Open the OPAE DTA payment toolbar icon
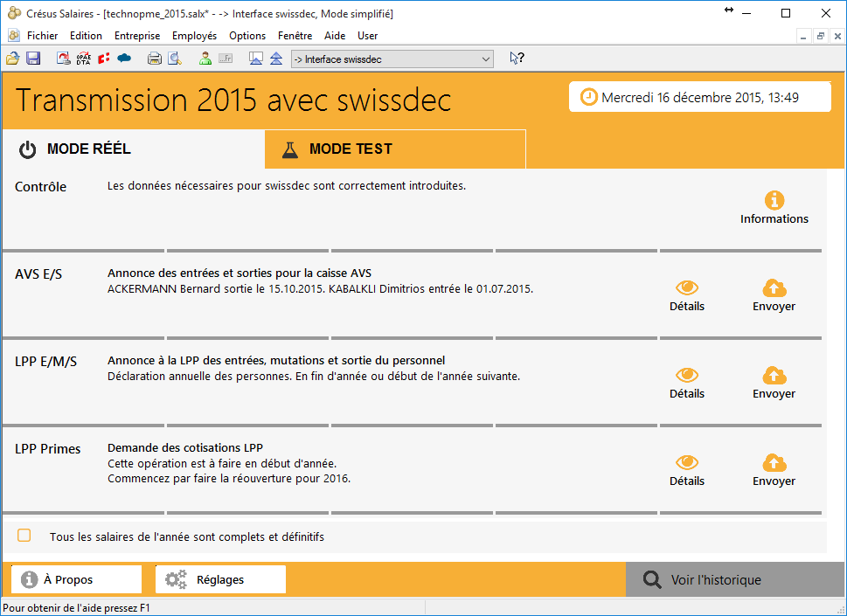 click(83, 59)
